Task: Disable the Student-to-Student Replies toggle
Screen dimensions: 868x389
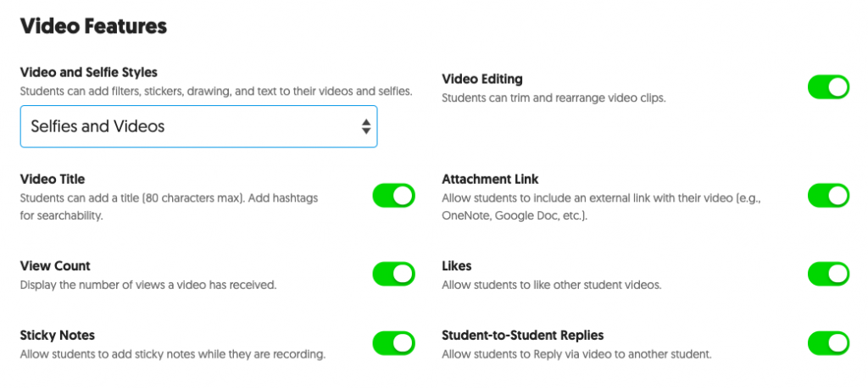Action: coord(827,343)
